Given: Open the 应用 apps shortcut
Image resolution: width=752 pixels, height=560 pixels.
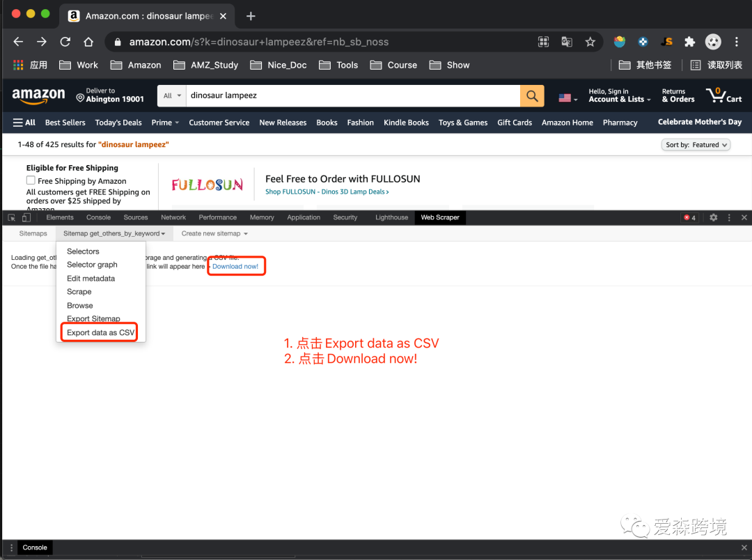Looking at the screenshot, I should (x=30, y=65).
